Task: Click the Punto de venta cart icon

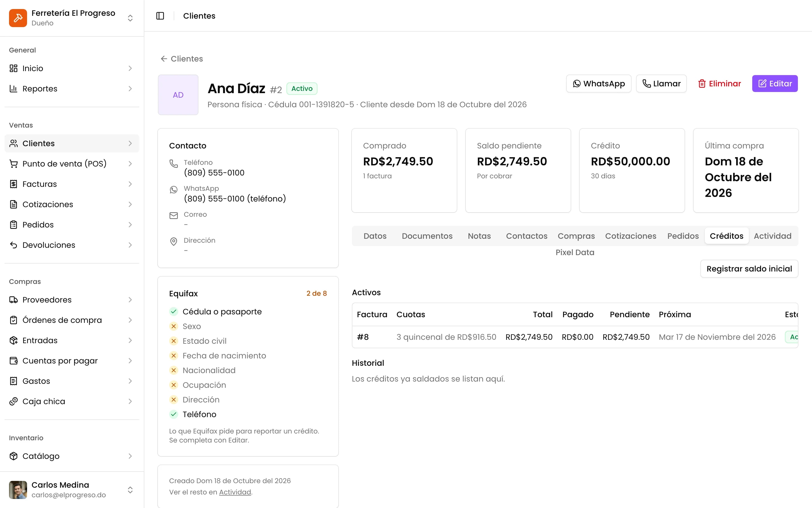Action: tap(14, 164)
